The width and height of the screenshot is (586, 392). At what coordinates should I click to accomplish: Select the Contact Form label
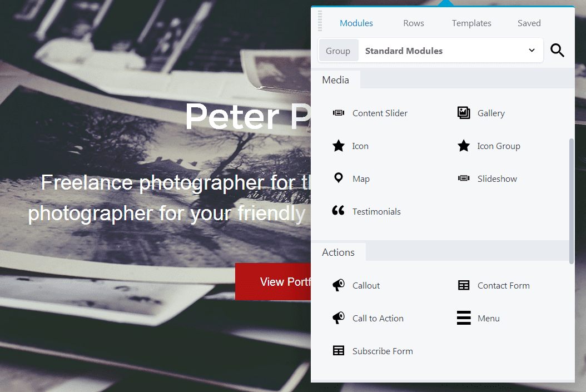(503, 285)
